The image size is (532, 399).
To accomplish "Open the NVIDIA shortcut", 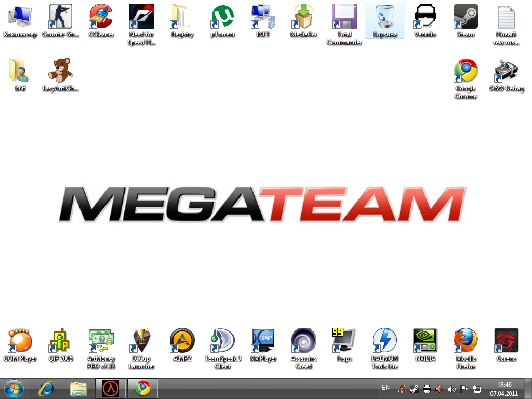I will (x=425, y=345).
